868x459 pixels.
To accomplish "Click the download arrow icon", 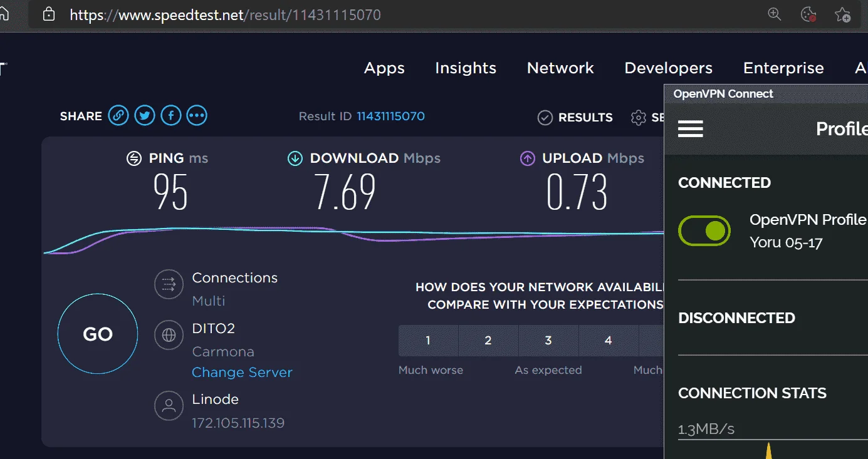I will (295, 158).
